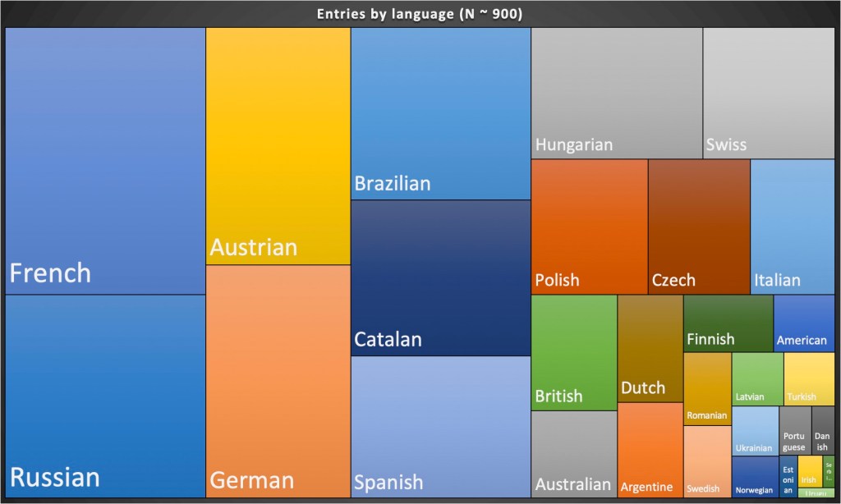Click the Brazilian treemap segment
The height and width of the screenshot is (504, 841).
(440, 113)
